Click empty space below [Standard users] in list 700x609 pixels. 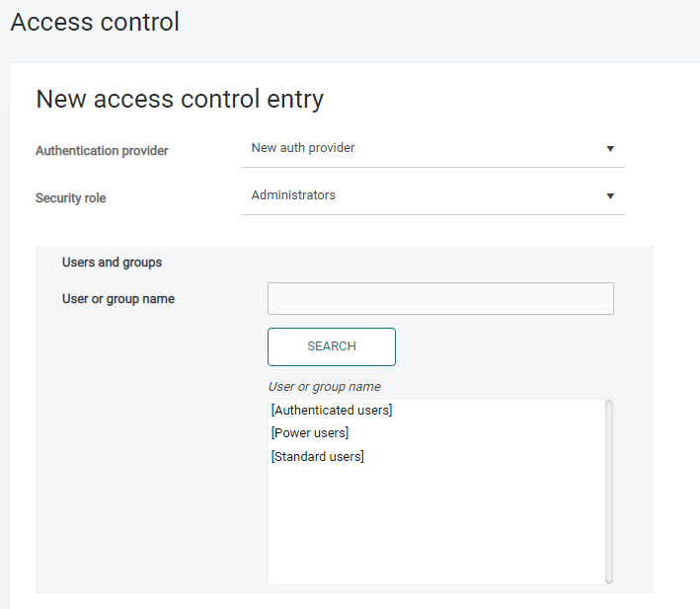tap(434, 523)
